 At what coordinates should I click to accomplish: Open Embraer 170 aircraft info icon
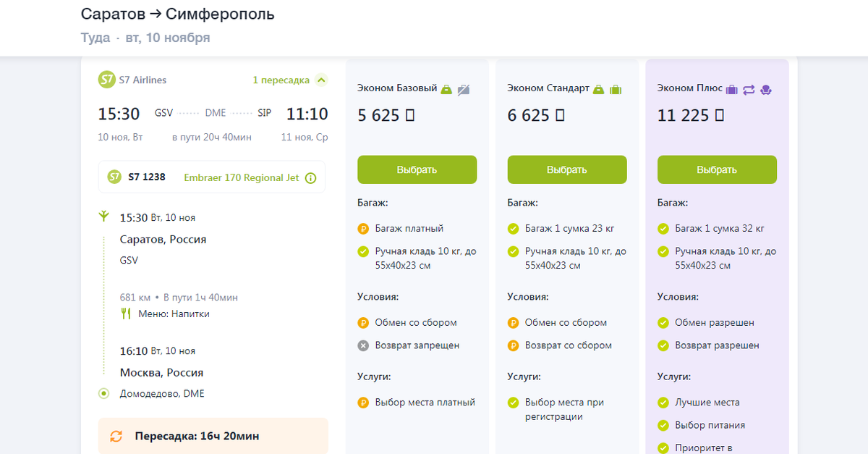coord(311,178)
